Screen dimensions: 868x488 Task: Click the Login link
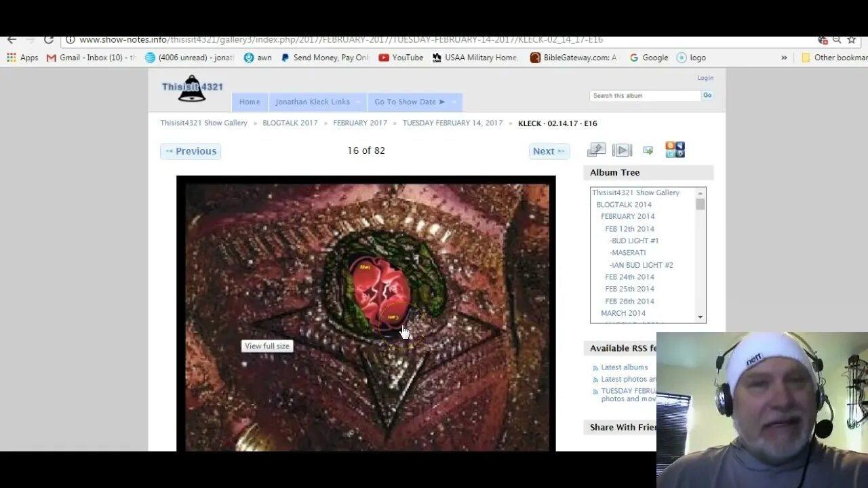pyautogui.click(x=705, y=78)
